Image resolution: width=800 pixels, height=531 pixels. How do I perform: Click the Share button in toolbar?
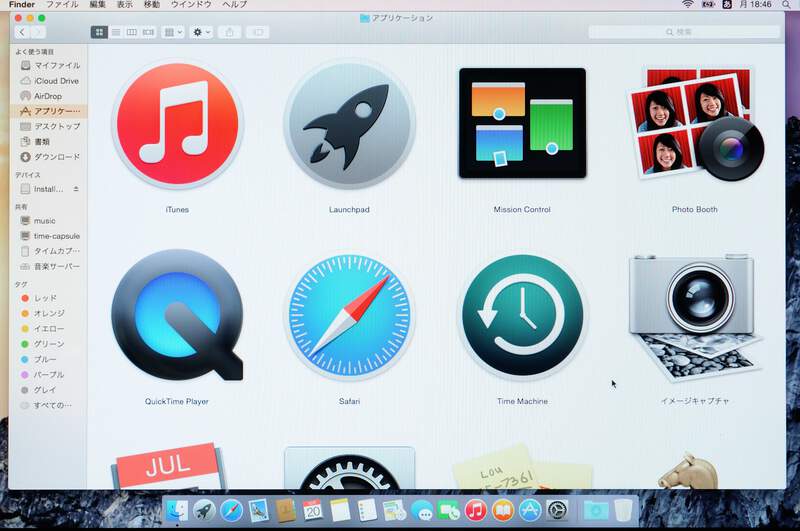tap(230, 32)
